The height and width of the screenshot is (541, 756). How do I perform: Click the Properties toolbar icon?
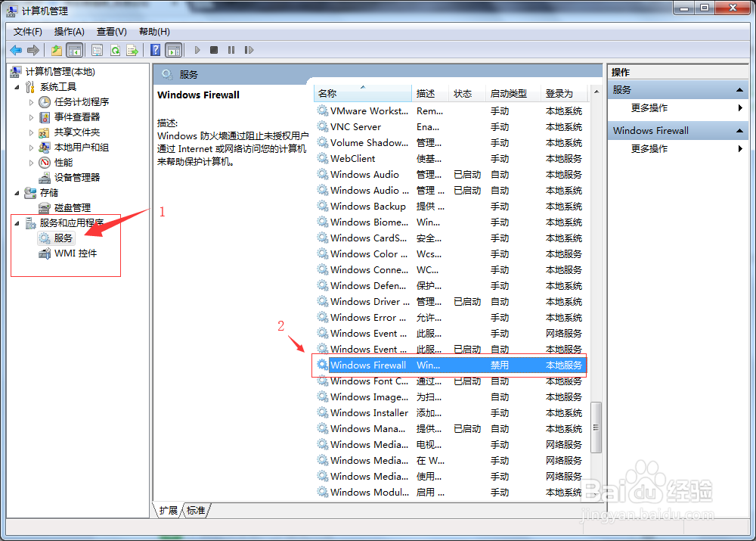coord(97,50)
